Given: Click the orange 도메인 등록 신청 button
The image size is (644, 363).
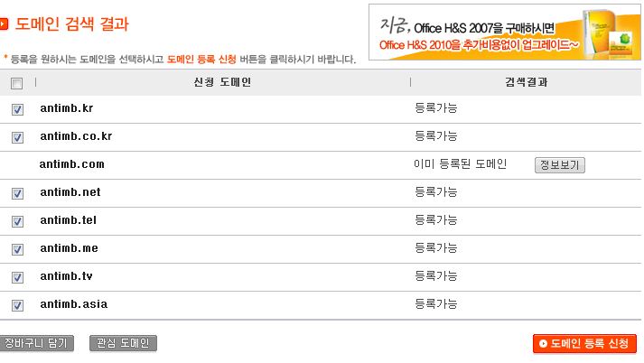Looking at the screenshot, I should pos(584,344).
